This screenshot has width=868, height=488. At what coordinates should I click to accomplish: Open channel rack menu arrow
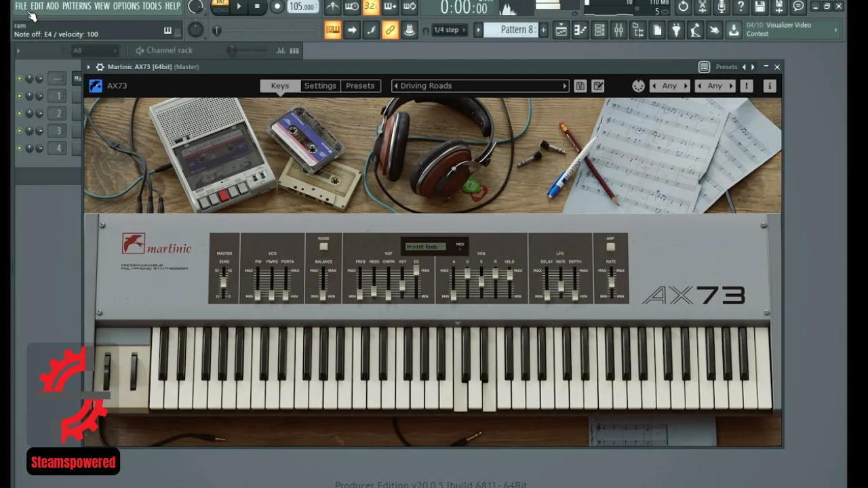click(x=18, y=50)
